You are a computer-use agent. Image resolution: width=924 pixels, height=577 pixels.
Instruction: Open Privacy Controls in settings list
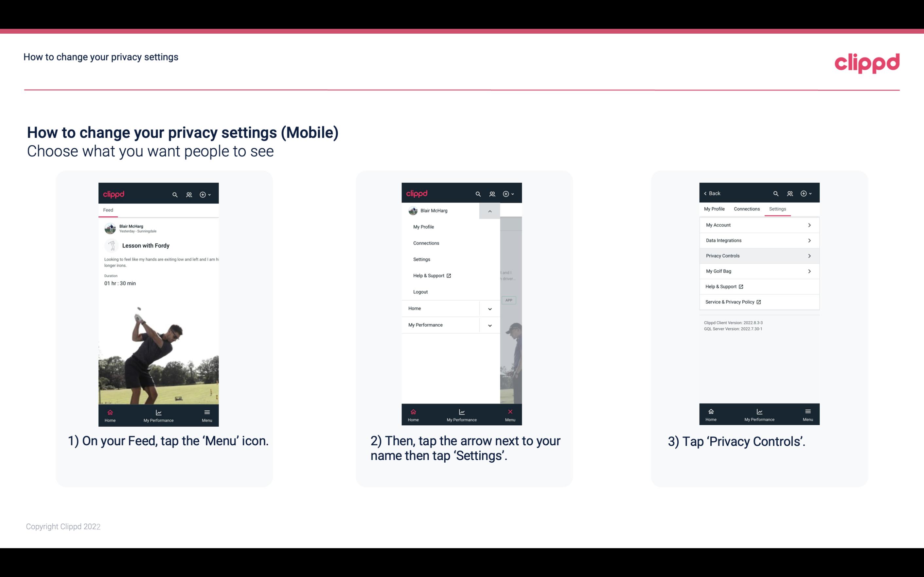coord(758,255)
